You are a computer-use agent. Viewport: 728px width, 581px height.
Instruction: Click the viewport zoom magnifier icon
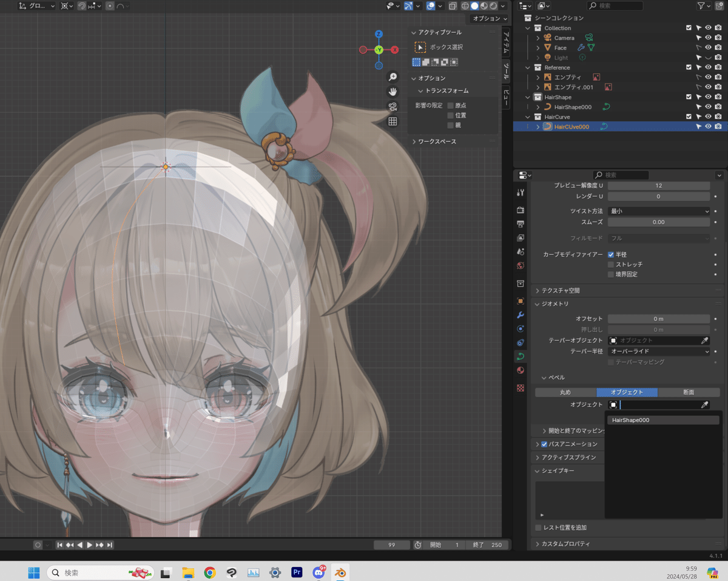pyautogui.click(x=393, y=77)
